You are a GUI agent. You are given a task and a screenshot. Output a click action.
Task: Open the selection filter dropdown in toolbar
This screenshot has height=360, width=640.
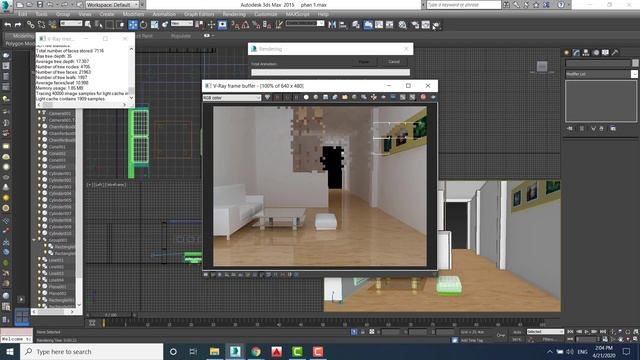tap(71, 24)
